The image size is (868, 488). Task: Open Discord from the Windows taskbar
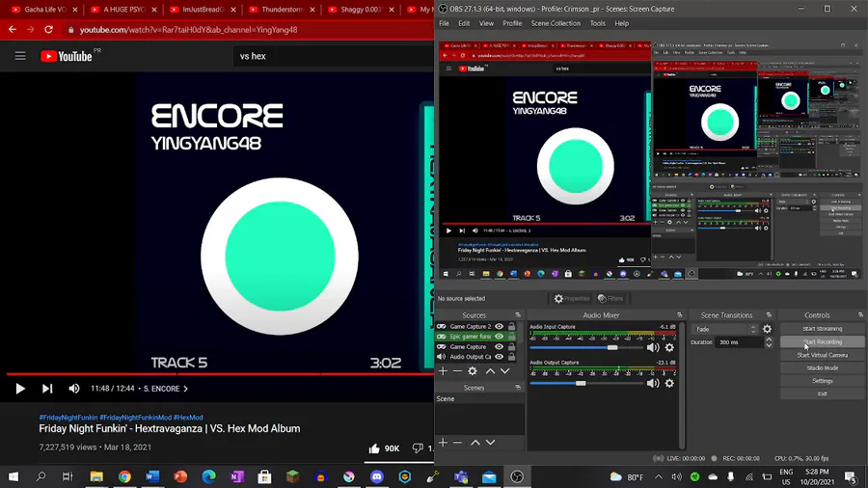click(x=377, y=476)
